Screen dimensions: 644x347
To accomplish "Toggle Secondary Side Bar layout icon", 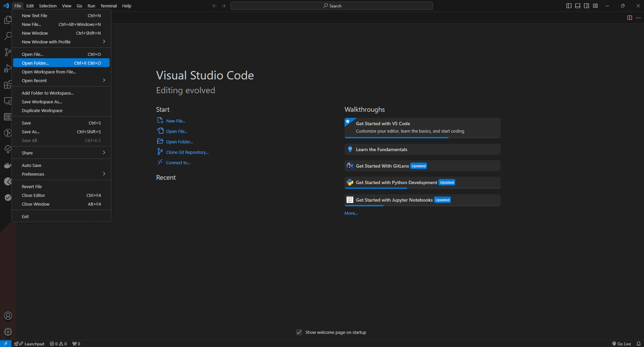I will (x=586, y=6).
